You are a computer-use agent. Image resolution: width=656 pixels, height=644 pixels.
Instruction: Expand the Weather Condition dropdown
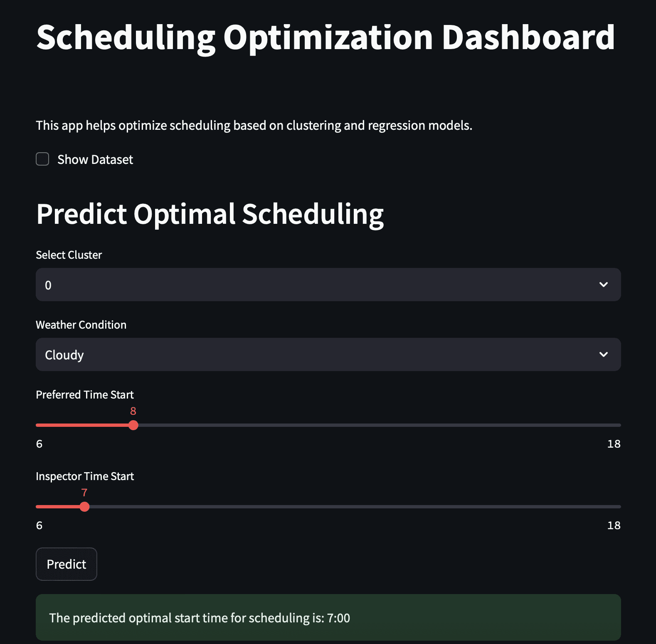pos(328,354)
